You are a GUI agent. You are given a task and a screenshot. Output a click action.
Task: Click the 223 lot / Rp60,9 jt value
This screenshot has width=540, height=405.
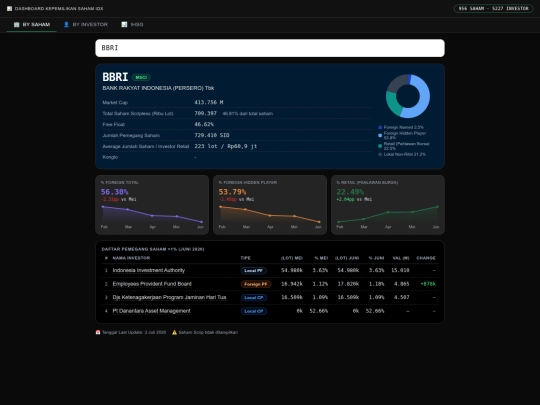[226, 146]
